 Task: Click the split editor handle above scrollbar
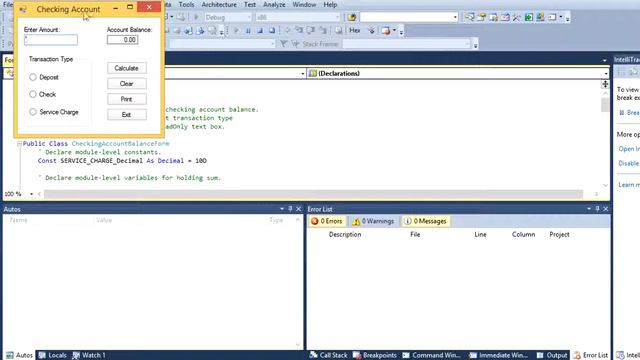[605, 84]
